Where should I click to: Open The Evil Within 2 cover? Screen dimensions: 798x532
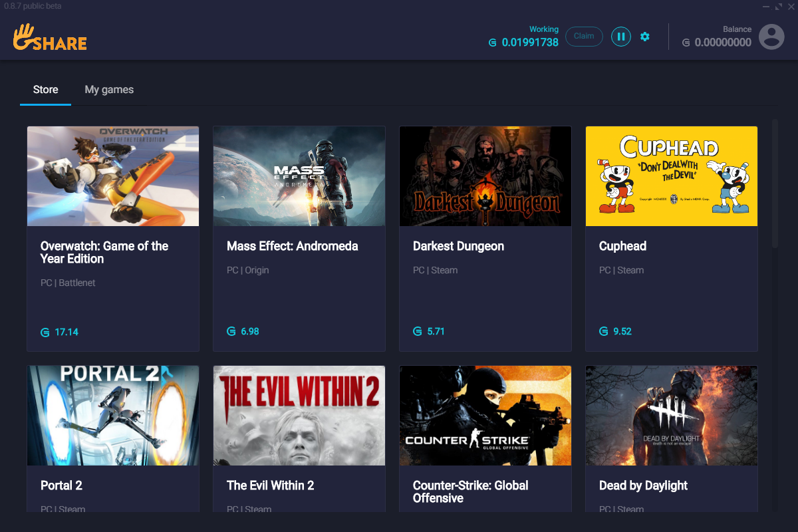coord(299,416)
